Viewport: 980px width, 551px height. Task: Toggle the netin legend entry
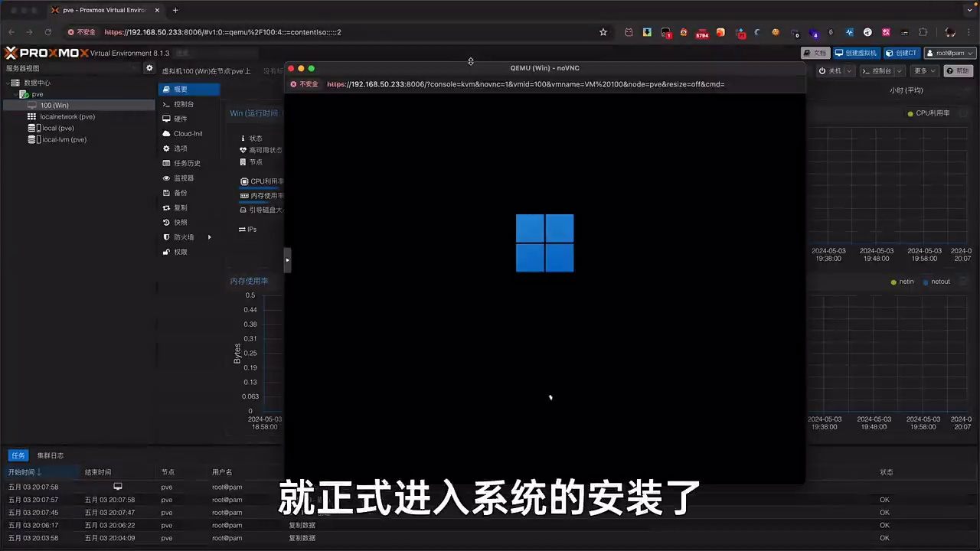click(902, 282)
